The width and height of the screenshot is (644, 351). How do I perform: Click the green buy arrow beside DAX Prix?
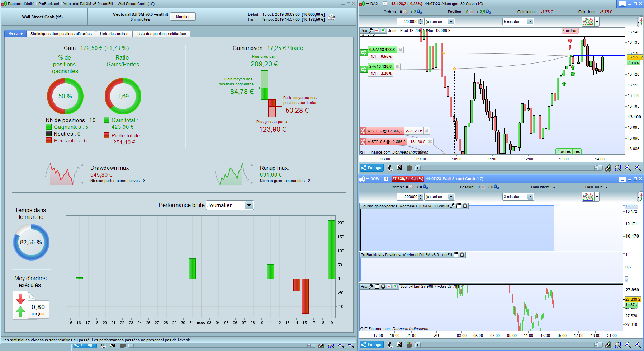pyautogui.click(x=383, y=31)
